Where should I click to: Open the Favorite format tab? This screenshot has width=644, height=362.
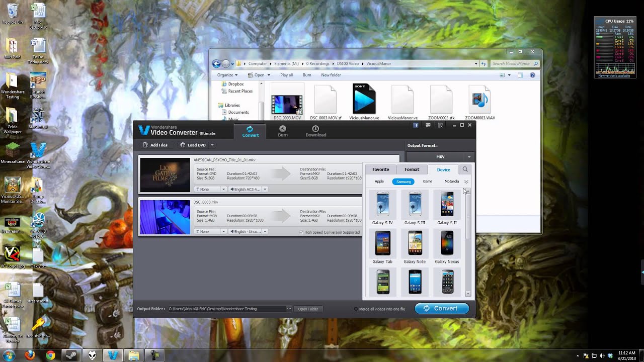[381, 169]
